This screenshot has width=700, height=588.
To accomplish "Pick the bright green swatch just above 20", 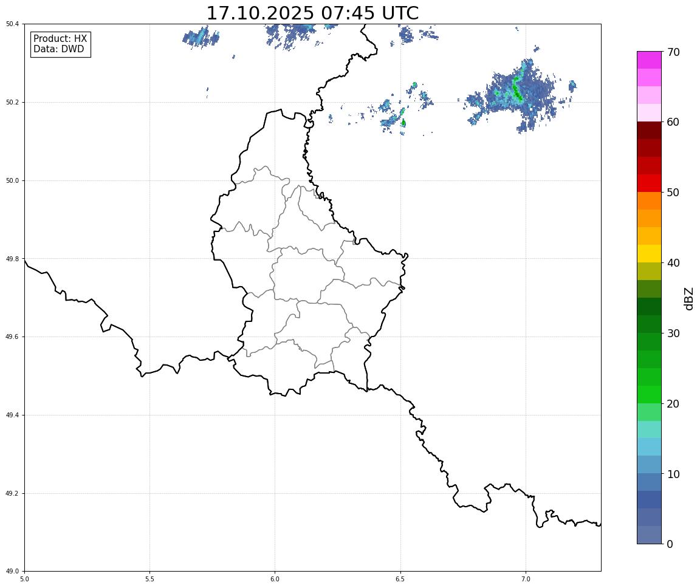I will click(649, 394).
